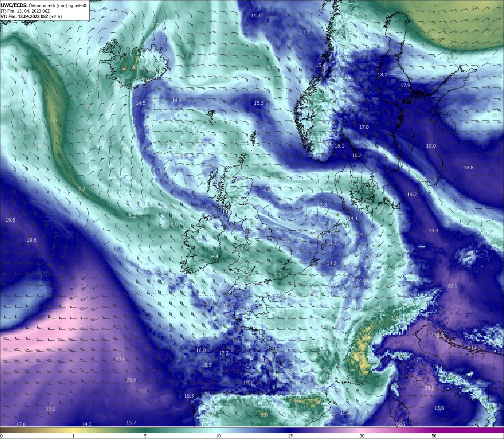Select the map value 15.3
The width and height of the screenshot is (504, 439).
point(259,103)
